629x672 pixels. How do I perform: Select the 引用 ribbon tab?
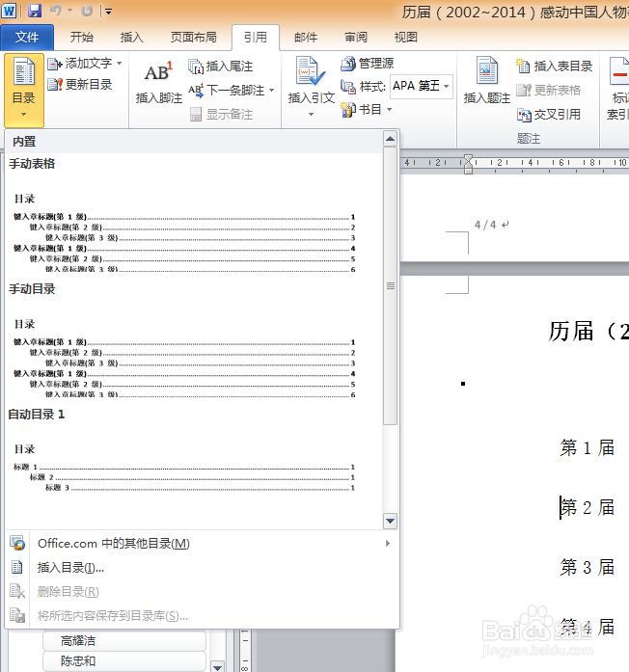coord(256,38)
